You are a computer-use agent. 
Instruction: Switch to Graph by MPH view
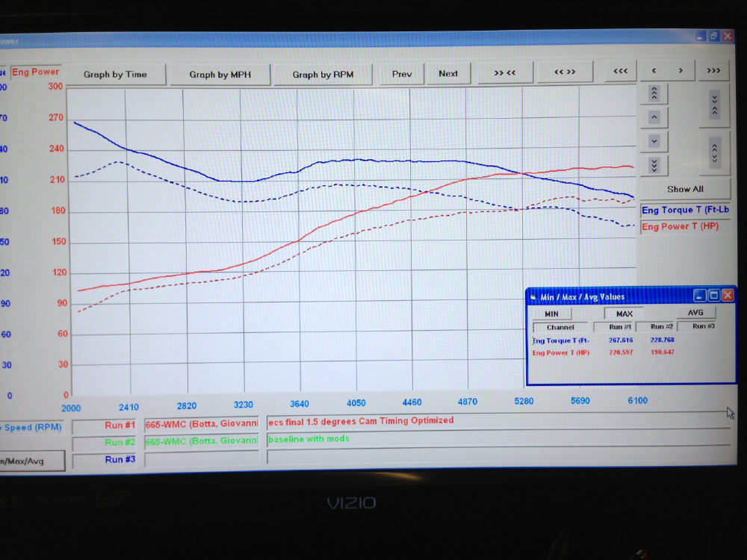(x=220, y=74)
